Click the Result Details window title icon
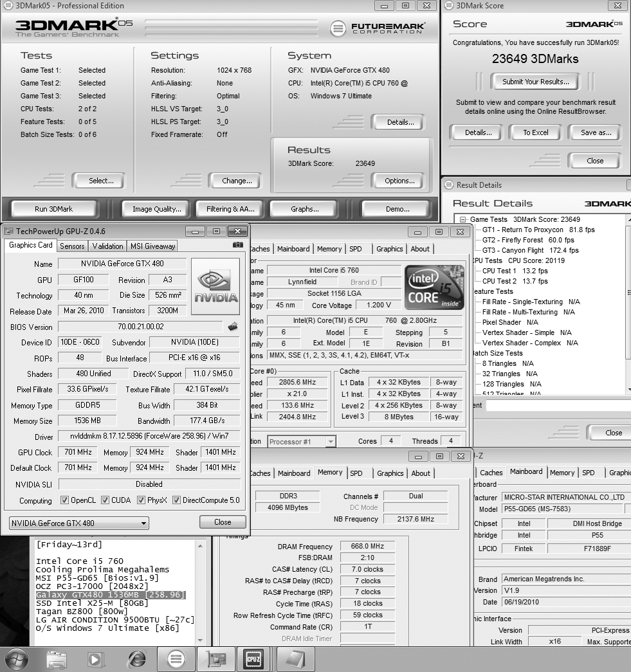 [x=449, y=185]
